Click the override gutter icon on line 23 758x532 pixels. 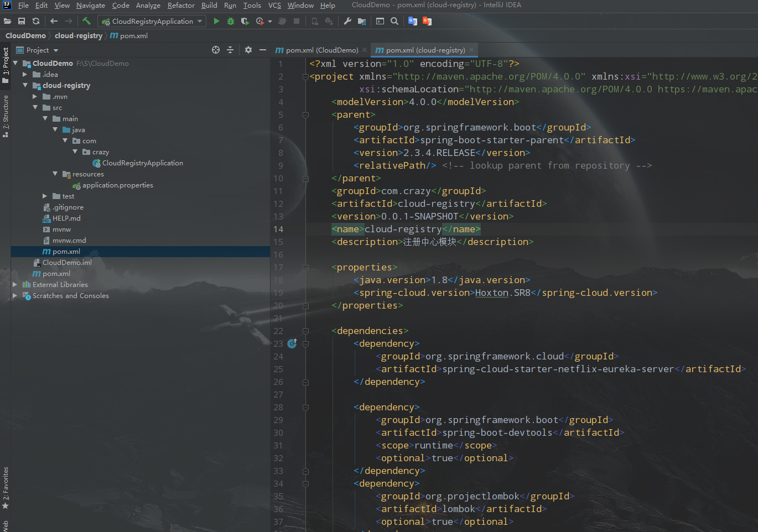292,343
